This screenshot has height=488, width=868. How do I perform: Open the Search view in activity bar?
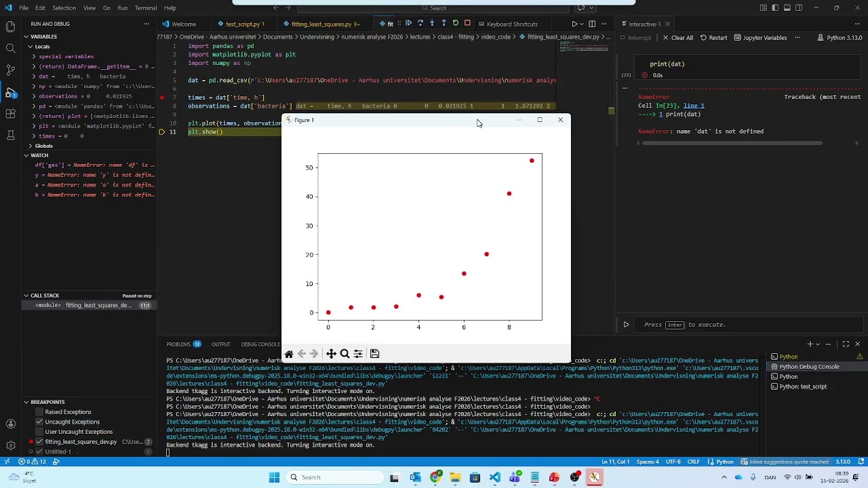10,48
